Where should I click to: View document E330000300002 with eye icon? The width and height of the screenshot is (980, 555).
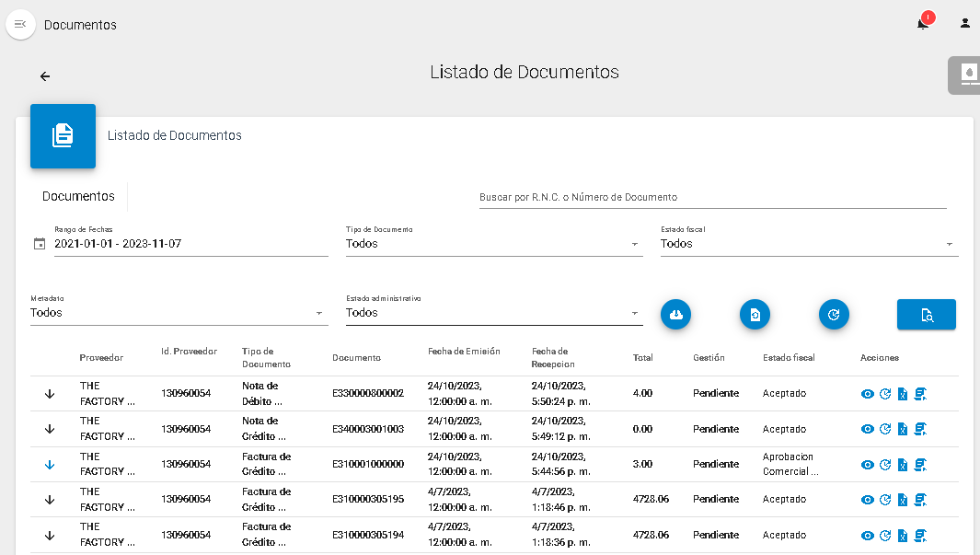867,394
